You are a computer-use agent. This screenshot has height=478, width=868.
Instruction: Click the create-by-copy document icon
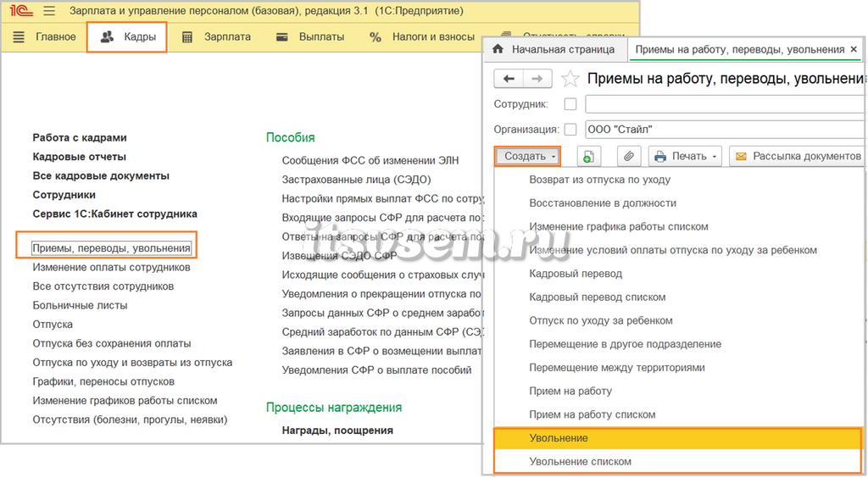(588, 157)
